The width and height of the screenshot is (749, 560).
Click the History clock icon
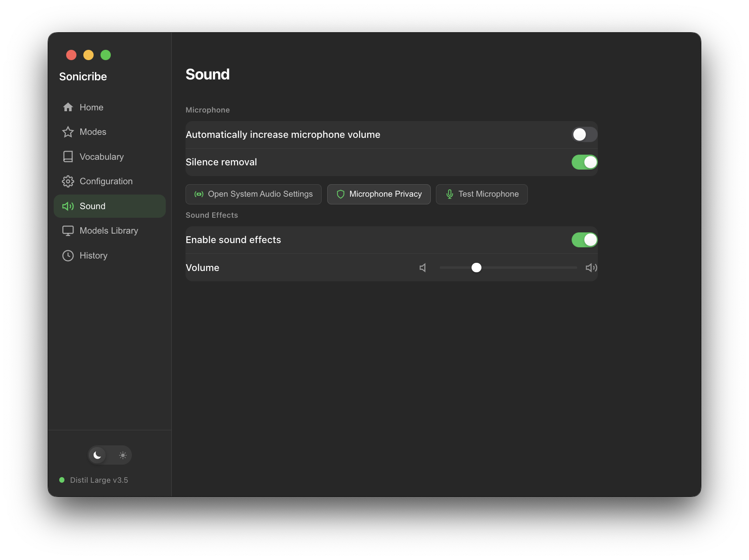68,256
